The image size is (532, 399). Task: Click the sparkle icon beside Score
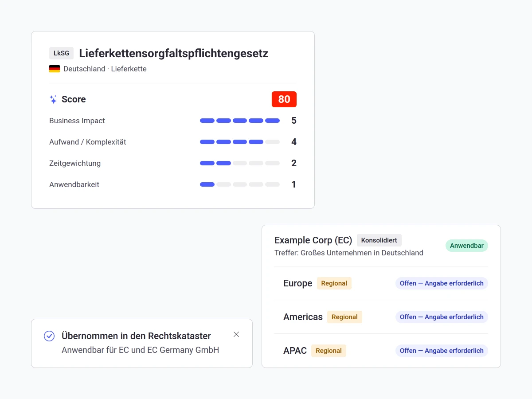click(53, 99)
